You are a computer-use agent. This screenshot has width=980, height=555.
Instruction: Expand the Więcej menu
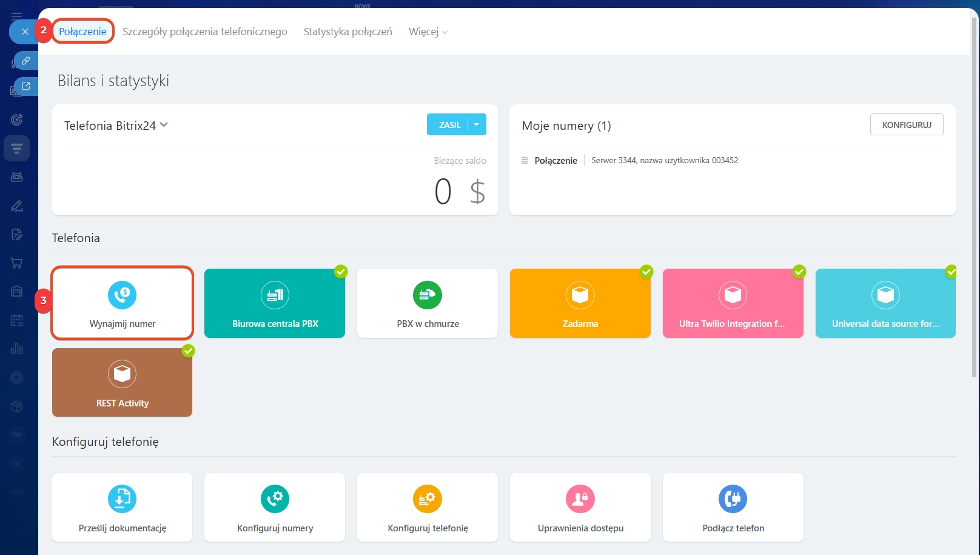click(x=428, y=32)
